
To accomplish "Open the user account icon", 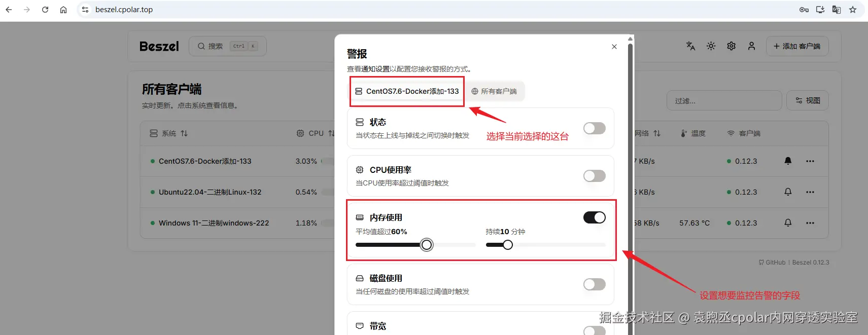I will point(751,46).
